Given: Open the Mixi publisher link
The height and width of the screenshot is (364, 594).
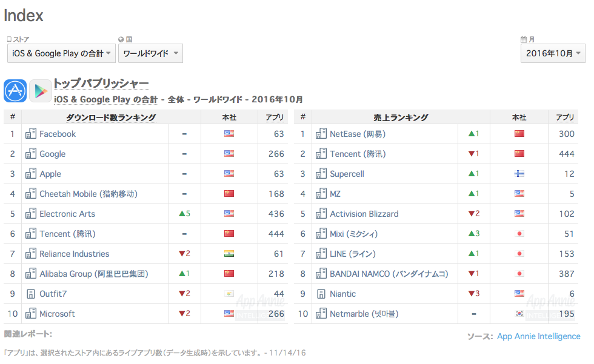Looking at the screenshot, I should (x=354, y=234).
